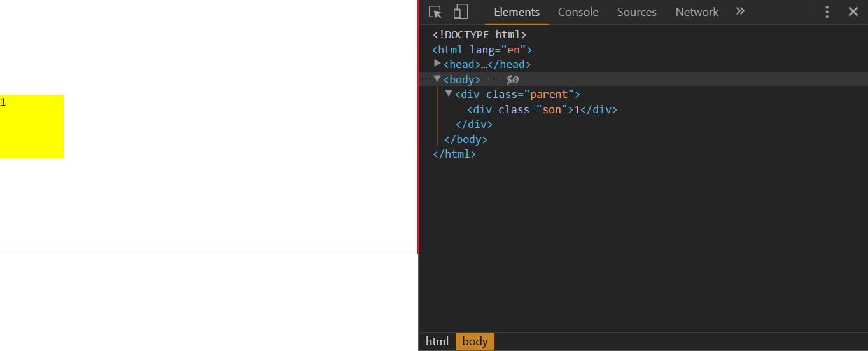Select the closing </body> tag line
This screenshot has height=351, width=868.
(x=466, y=139)
